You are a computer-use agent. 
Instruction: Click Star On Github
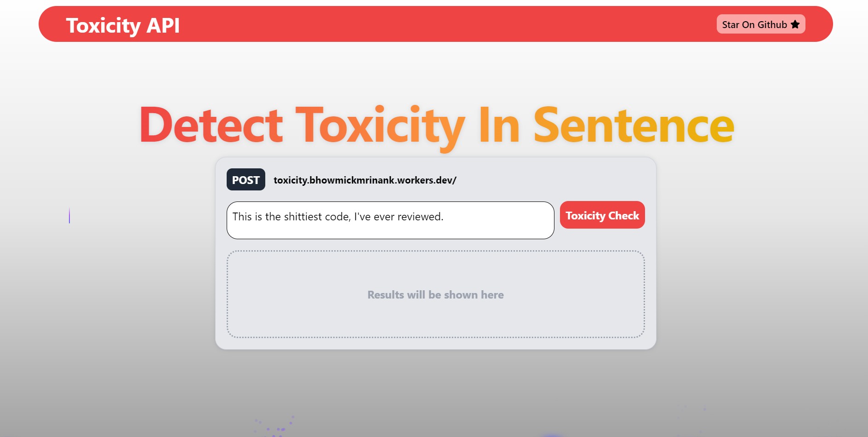tap(760, 24)
